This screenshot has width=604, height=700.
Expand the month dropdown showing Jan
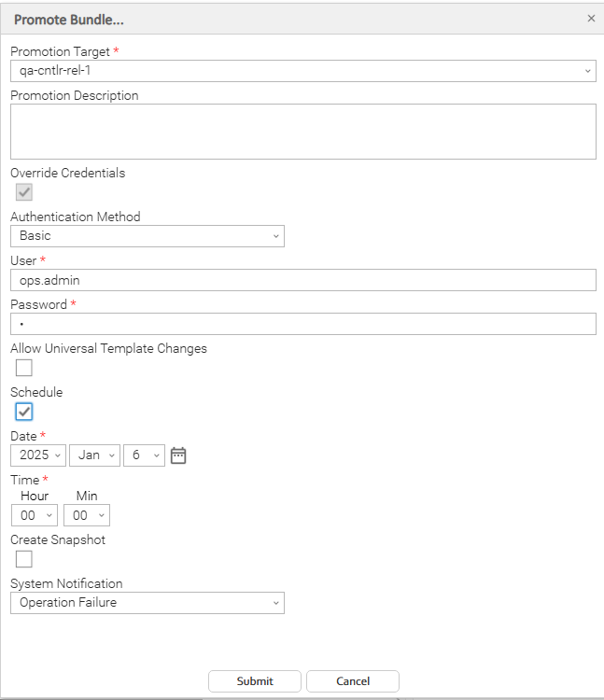(94, 455)
